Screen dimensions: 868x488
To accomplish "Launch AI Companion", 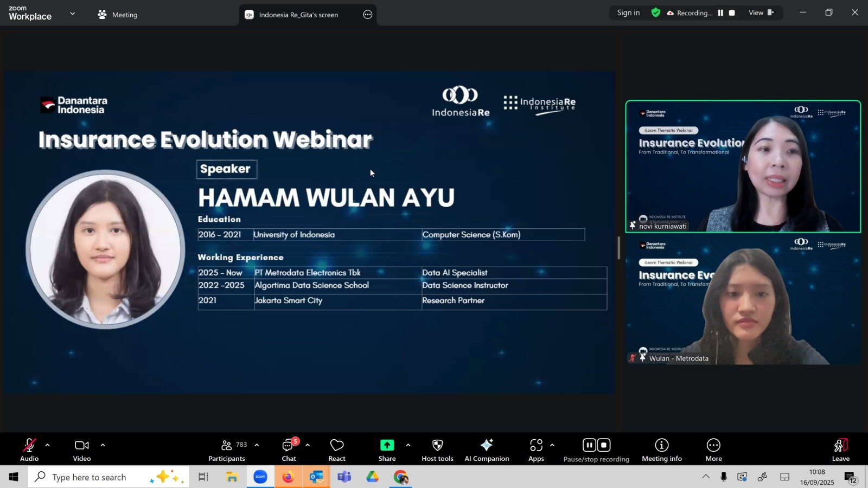I will point(487,450).
